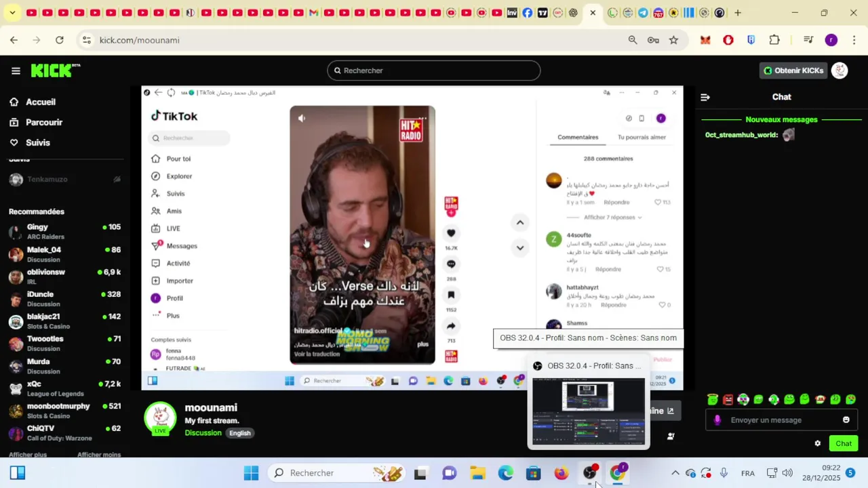This screenshot has height=488, width=868.
Task: Open Windows Start menu
Action: (251, 472)
